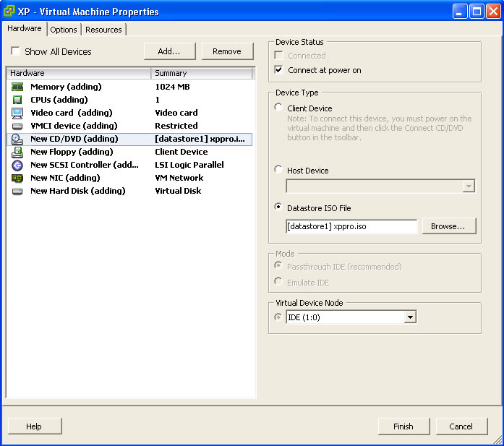Select the Client Device radio option
This screenshot has width=504, height=446.
(x=278, y=107)
